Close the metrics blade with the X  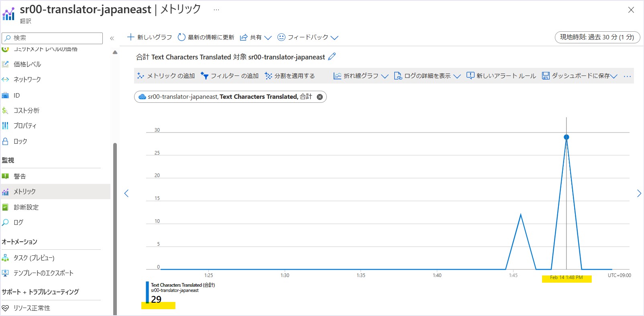pos(631,10)
